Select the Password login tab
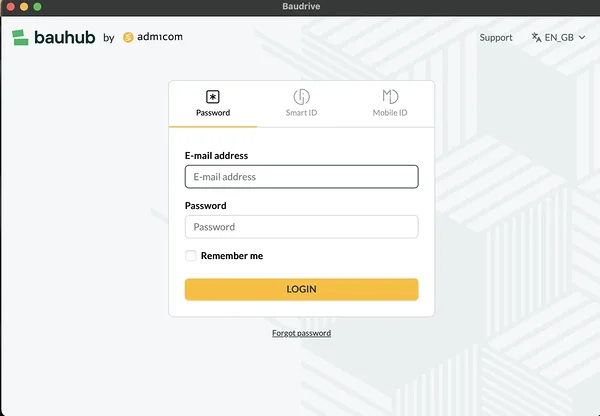Image resolution: width=600 pixels, height=416 pixels. [x=213, y=104]
